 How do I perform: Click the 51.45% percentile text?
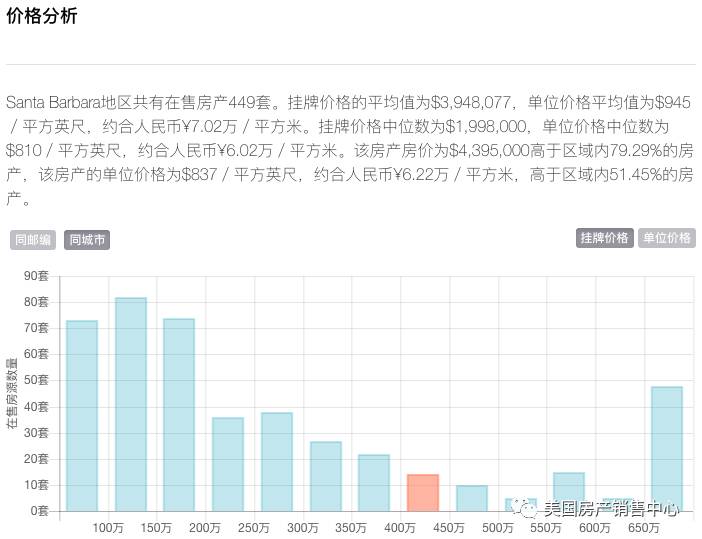coord(636,174)
